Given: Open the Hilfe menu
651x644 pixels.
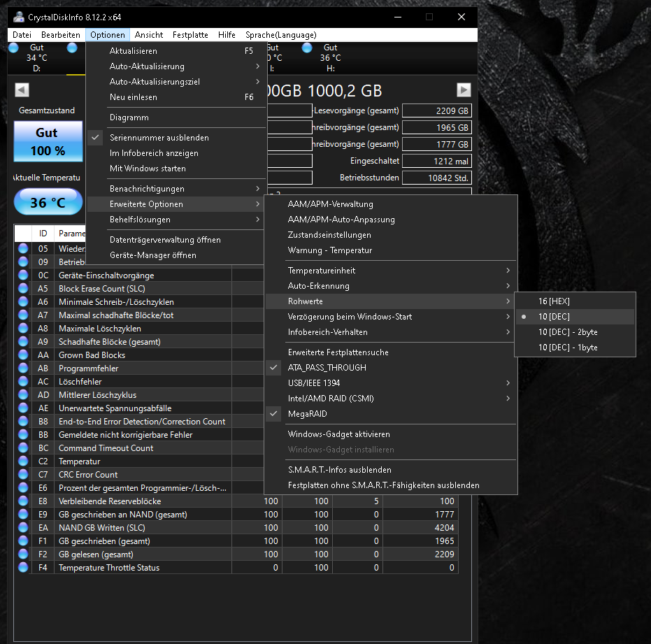Looking at the screenshot, I should coord(227,35).
